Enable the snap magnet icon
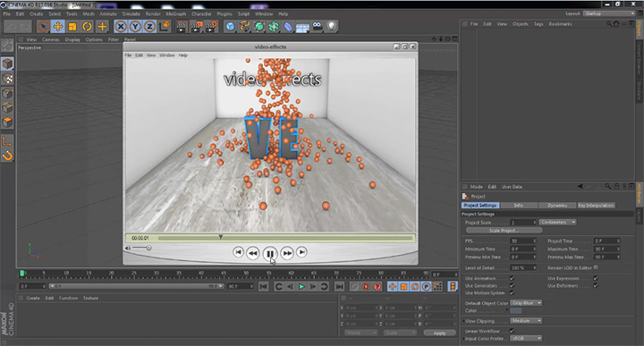The width and height of the screenshot is (644, 346). coord(7,156)
